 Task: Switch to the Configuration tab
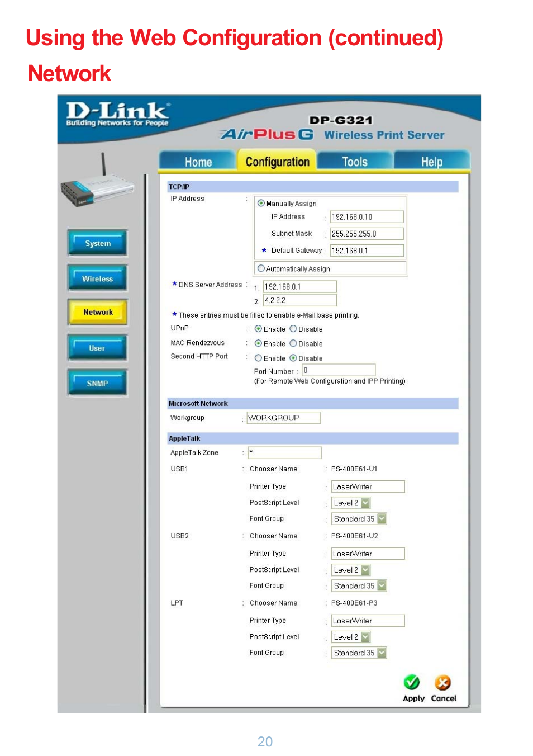click(x=277, y=162)
